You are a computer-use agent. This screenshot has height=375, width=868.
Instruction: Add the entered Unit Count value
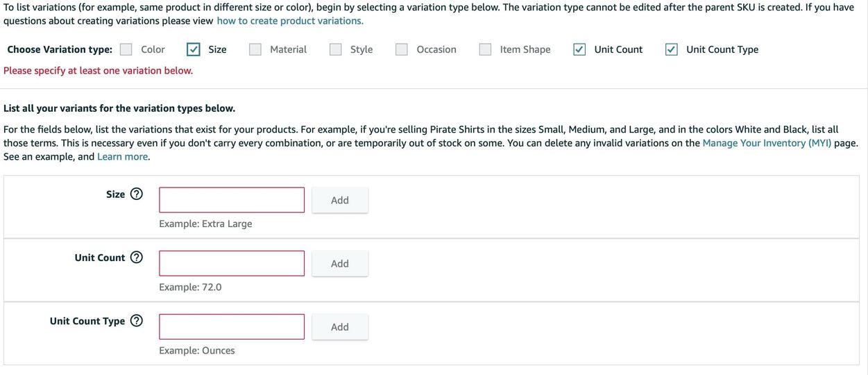tap(340, 263)
